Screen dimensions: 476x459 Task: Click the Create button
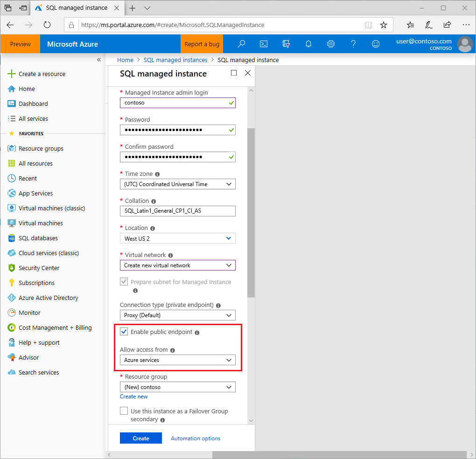point(141,438)
